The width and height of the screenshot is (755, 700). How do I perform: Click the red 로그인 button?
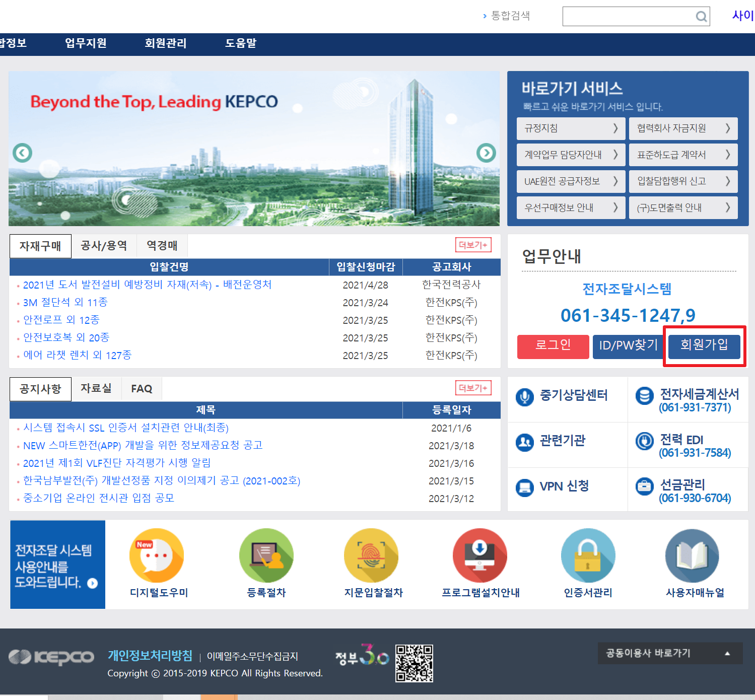553,346
